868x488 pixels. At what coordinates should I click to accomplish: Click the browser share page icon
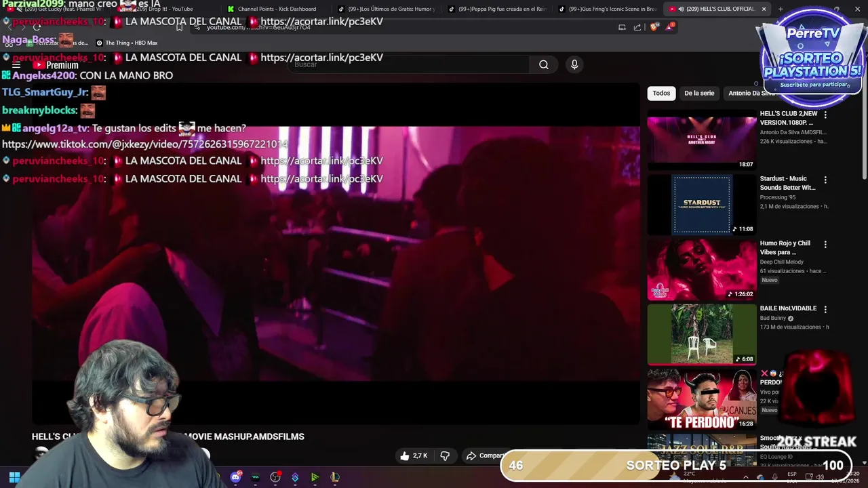coord(637,27)
